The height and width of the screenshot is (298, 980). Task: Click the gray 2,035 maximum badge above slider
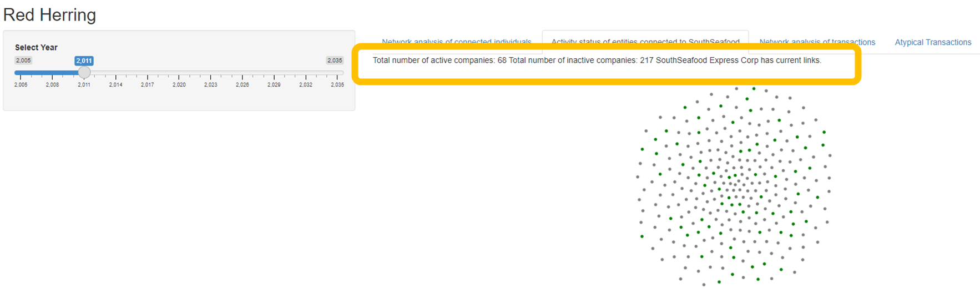[x=335, y=60]
